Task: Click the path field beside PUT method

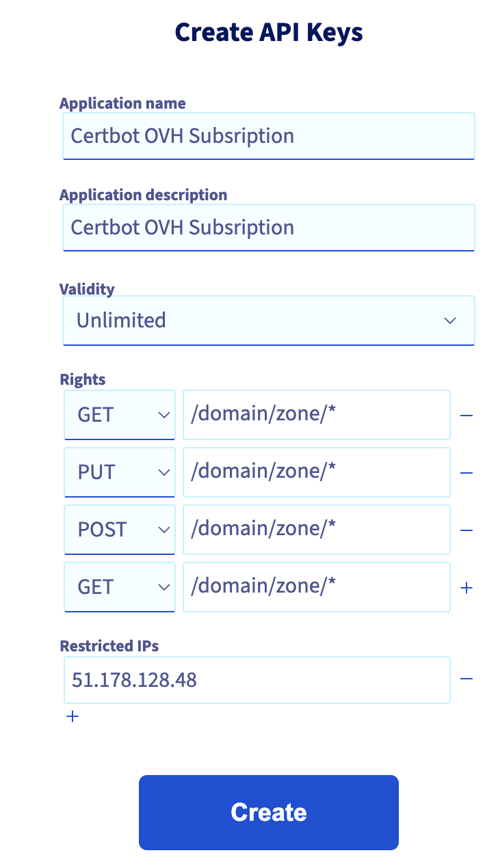Action: point(316,472)
